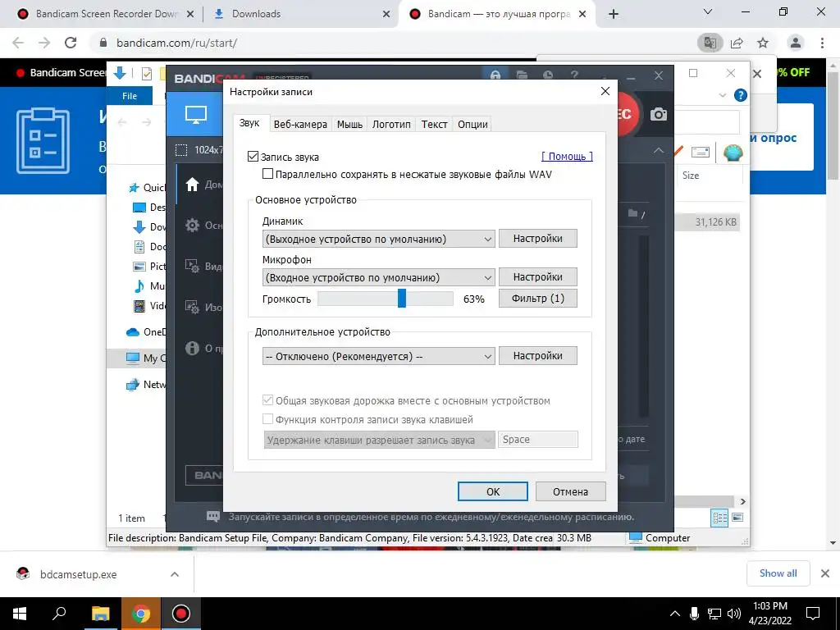Open the Image sidebar icon in Bandicam
Screen dimensions: 840x630
(192, 308)
